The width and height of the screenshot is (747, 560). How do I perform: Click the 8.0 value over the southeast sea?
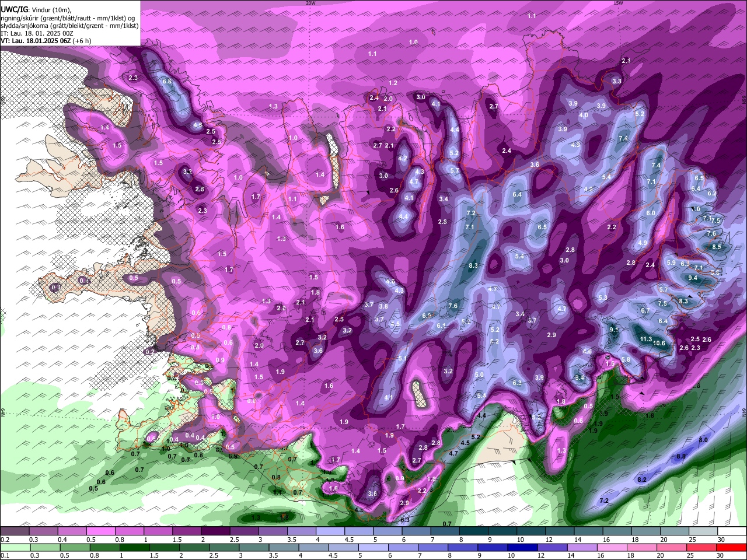coord(703,440)
